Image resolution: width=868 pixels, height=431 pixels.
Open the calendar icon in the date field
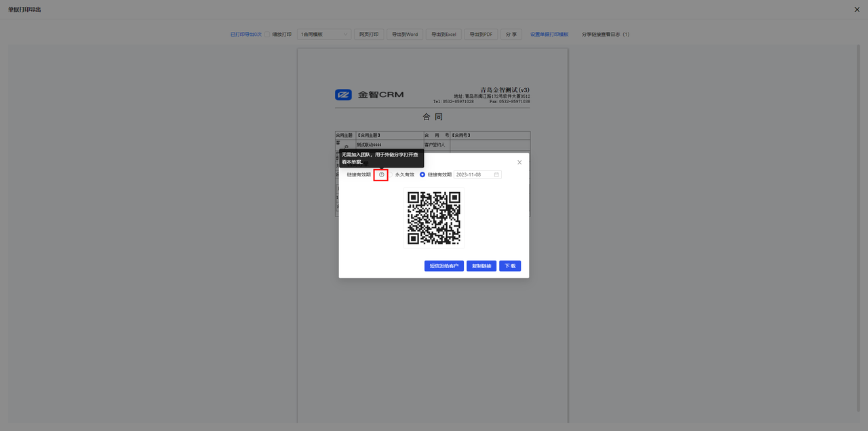pyautogui.click(x=496, y=174)
